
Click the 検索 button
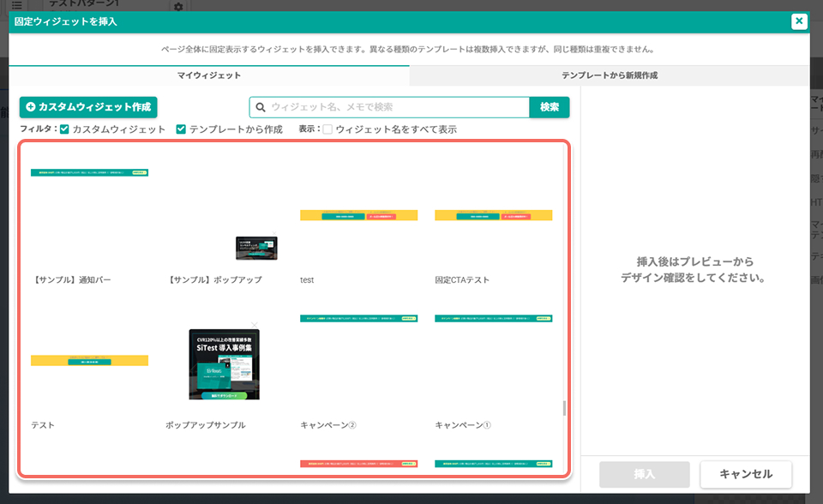[549, 107]
